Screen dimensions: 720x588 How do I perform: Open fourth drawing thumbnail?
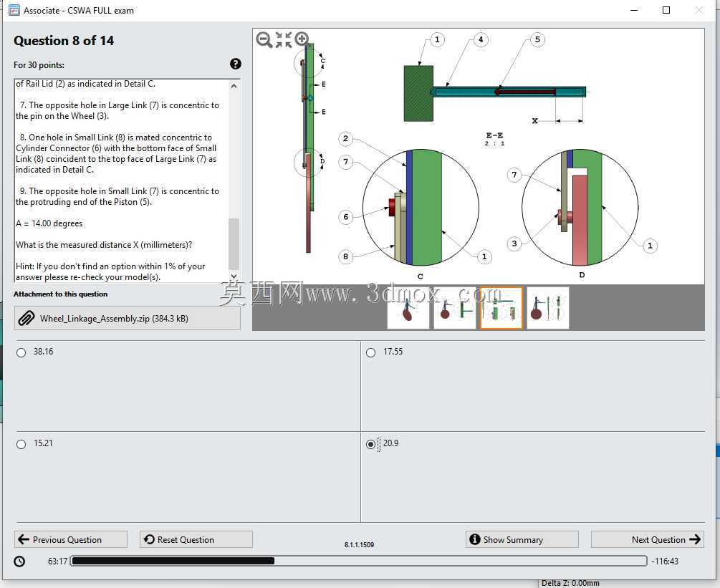(548, 308)
